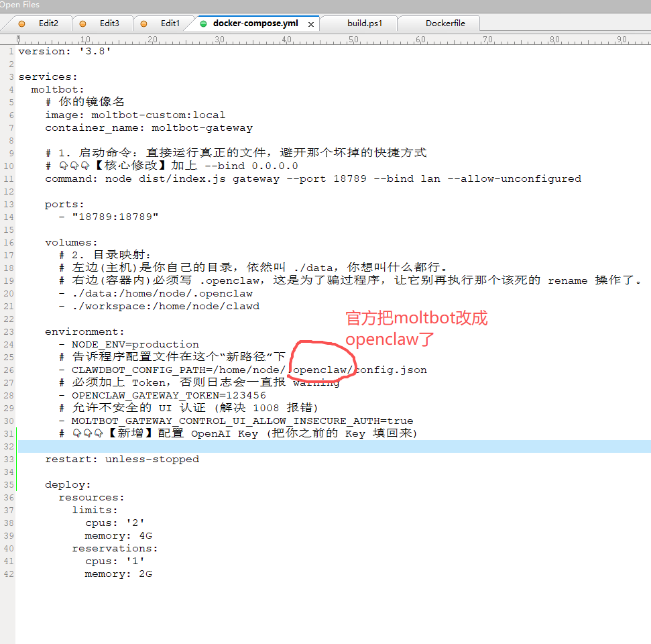Click line number 26 in the gutter
This screenshot has width=651, height=644.
(8, 370)
